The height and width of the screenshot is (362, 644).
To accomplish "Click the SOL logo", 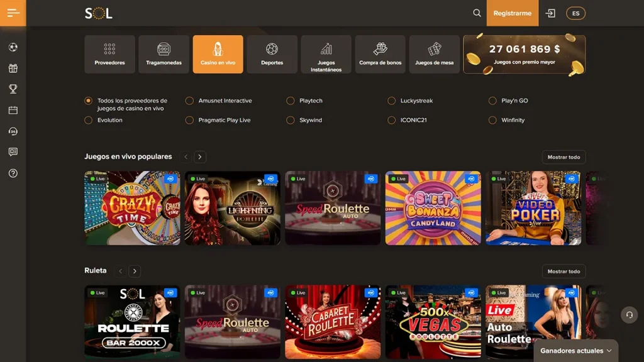I will (99, 14).
